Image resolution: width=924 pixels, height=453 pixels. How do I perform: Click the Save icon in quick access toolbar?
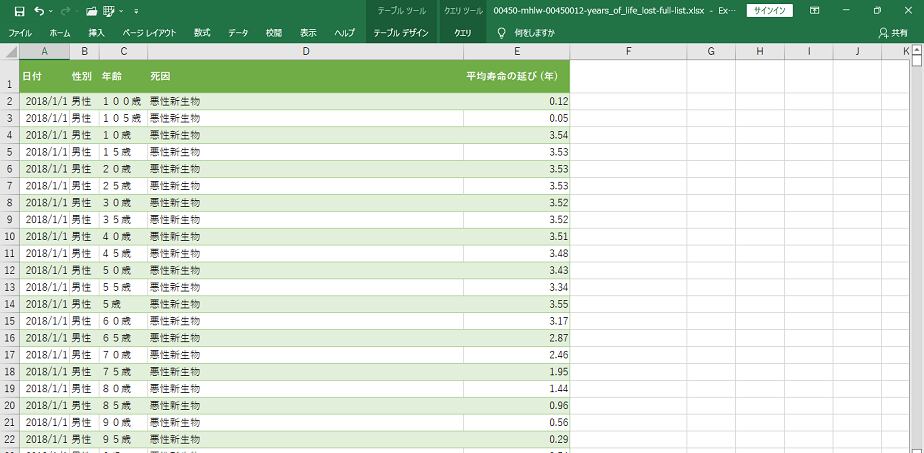pyautogui.click(x=19, y=10)
